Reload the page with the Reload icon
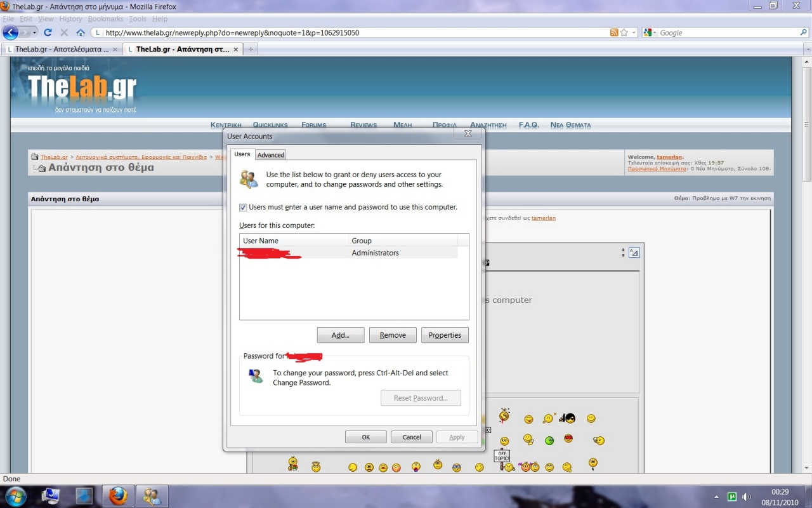The width and height of the screenshot is (812, 508). (48, 32)
